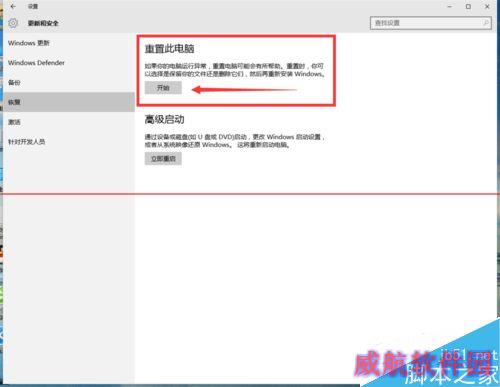This screenshot has width=500, height=387.
Task: Click the 高级启动 heading
Action: (x=164, y=119)
